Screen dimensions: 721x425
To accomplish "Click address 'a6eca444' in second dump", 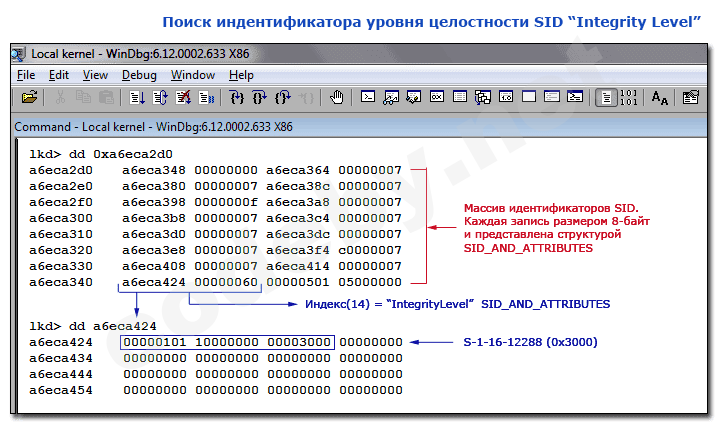I will pyautogui.click(x=61, y=374).
